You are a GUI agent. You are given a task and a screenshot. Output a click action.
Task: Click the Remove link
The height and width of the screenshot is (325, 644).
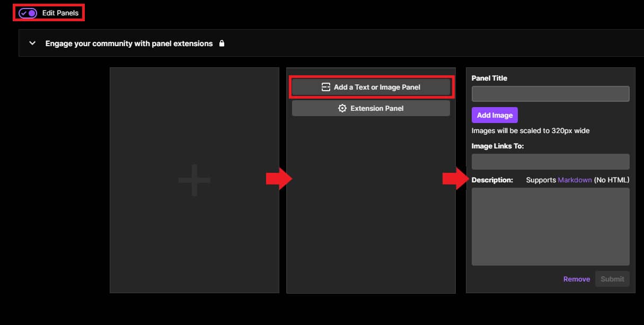click(x=576, y=279)
